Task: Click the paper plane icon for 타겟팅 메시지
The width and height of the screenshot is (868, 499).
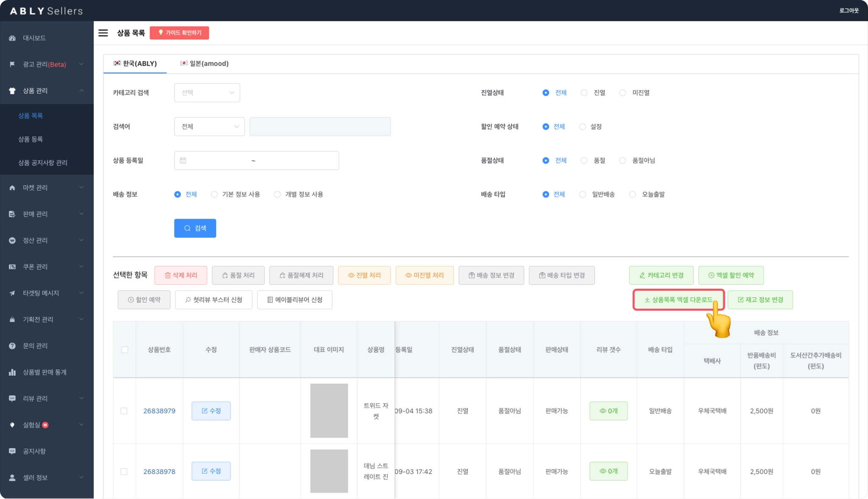Action: (12, 293)
